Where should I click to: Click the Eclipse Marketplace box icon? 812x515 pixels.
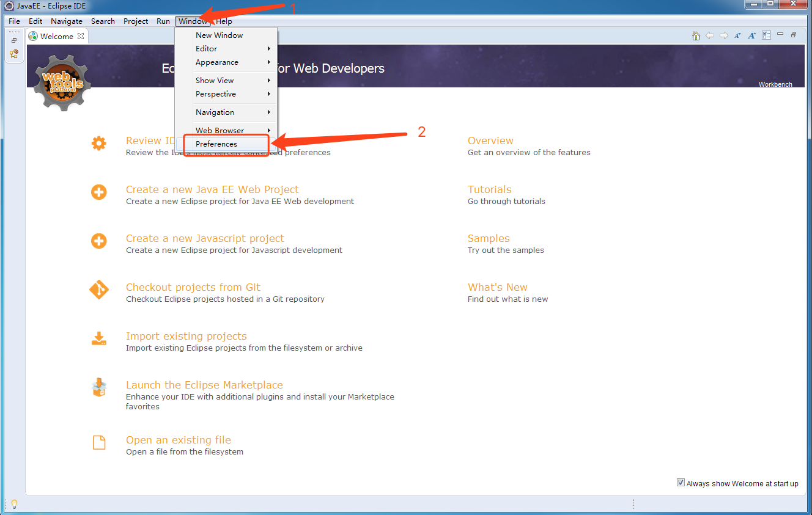click(x=98, y=387)
